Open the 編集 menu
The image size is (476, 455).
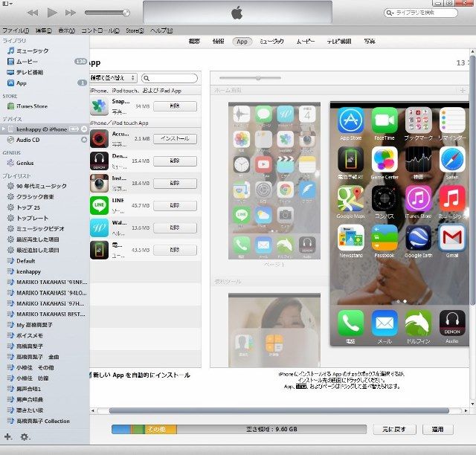coord(44,30)
